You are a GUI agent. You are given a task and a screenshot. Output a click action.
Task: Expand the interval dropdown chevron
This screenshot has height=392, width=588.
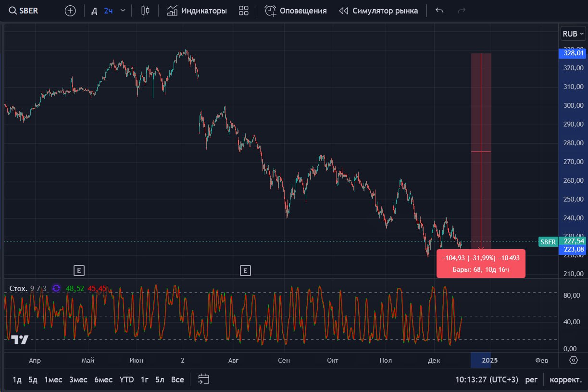tap(123, 11)
